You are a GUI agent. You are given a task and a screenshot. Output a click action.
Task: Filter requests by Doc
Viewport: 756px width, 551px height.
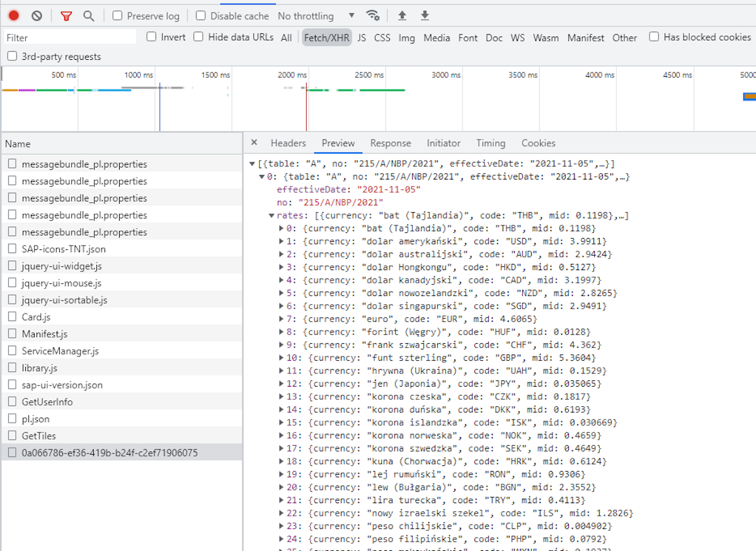click(495, 38)
